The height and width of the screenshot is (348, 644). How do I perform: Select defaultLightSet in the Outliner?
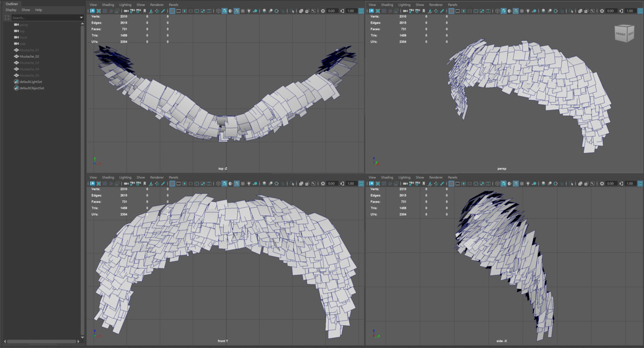(x=31, y=82)
